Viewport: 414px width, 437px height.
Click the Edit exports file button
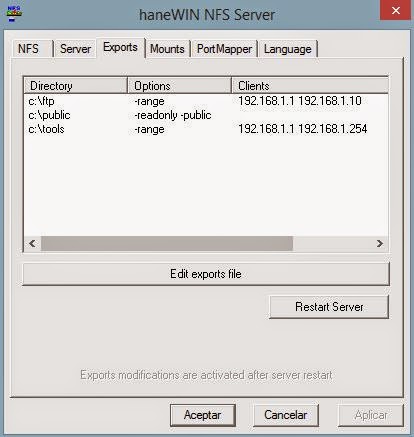click(x=206, y=274)
